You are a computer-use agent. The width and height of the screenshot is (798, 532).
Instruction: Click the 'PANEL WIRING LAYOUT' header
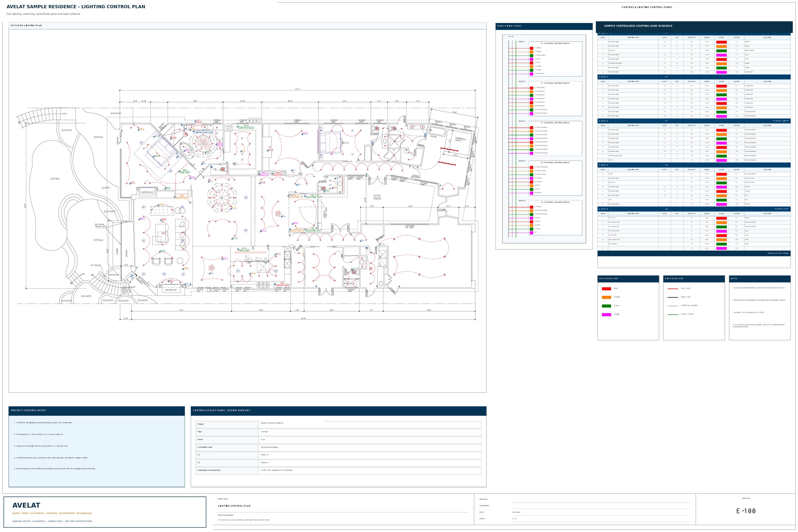pos(544,26)
